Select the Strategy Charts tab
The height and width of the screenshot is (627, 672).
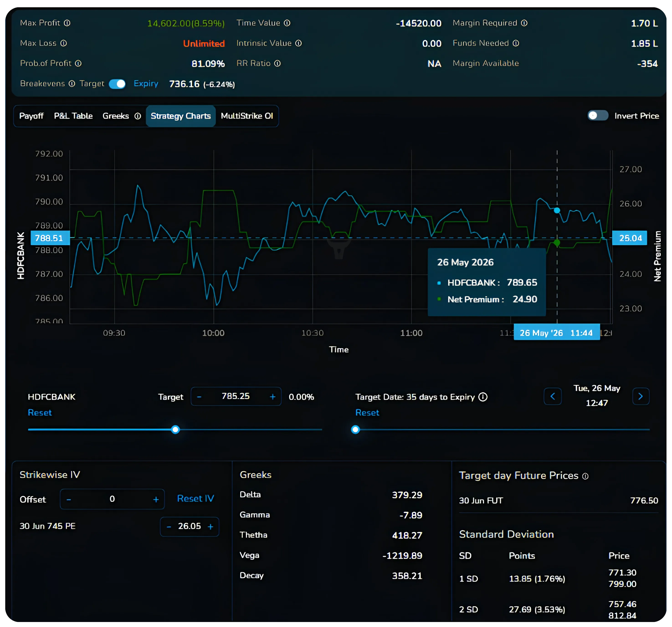pyautogui.click(x=181, y=116)
